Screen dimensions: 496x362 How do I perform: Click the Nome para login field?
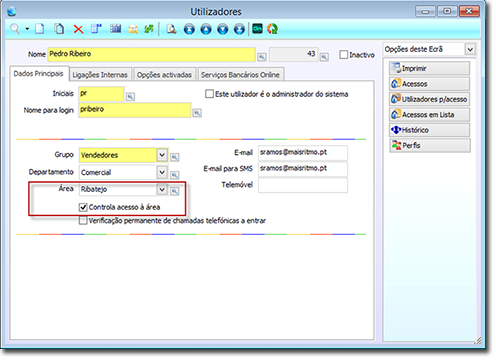click(x=135, y=110)
